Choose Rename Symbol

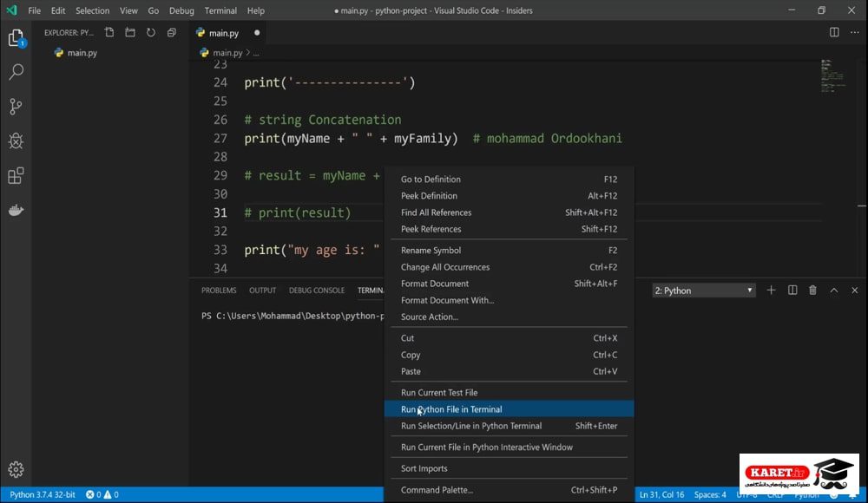[x=509, y=250]
